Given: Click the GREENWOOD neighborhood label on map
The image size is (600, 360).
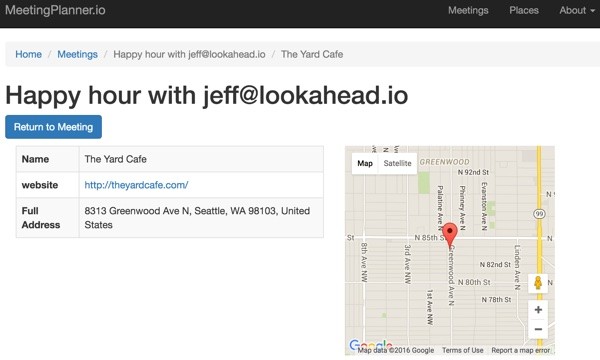Looking at the screenshot, I should [444, 162].
